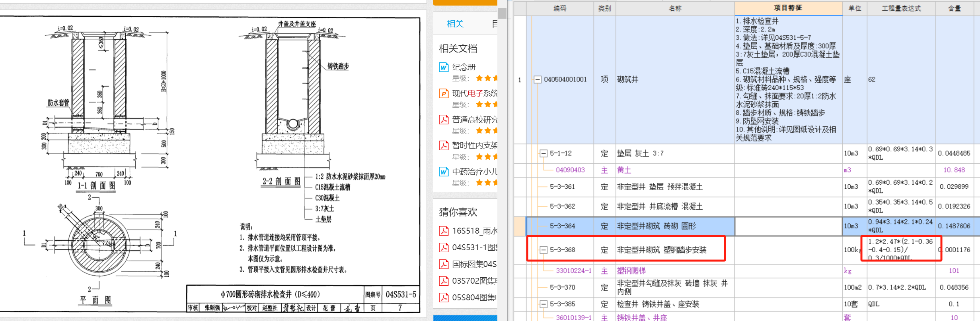
Task: Click the 含量 column header
Action: 954,8
